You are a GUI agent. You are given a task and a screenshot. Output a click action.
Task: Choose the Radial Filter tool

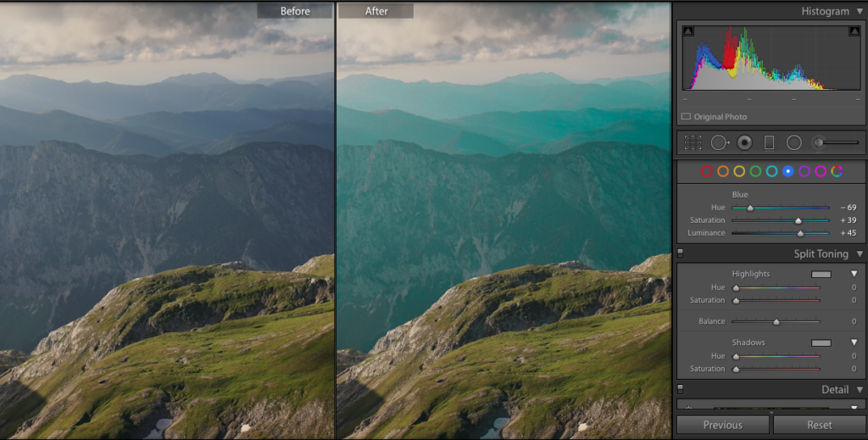click(793, 142)
